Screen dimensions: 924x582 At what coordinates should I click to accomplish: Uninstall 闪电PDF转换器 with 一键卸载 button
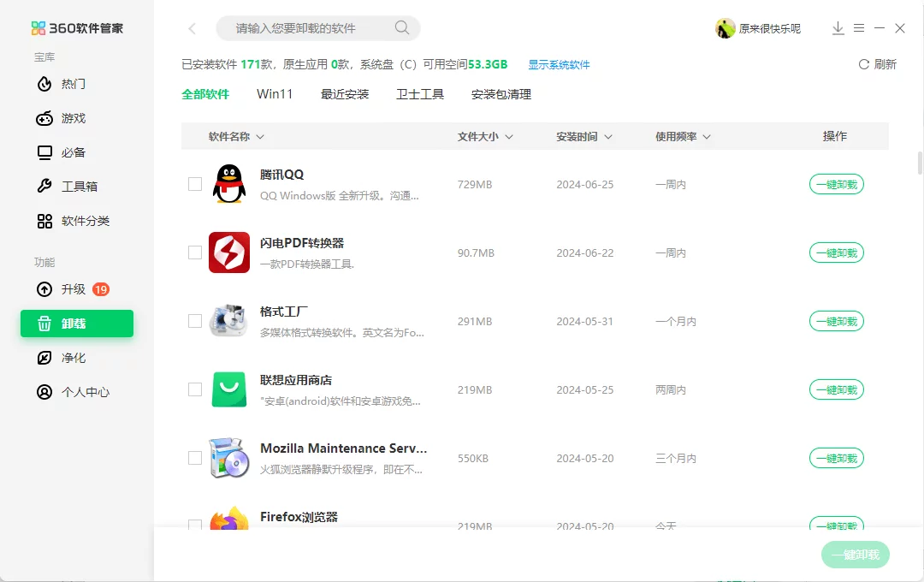[837, 253]
